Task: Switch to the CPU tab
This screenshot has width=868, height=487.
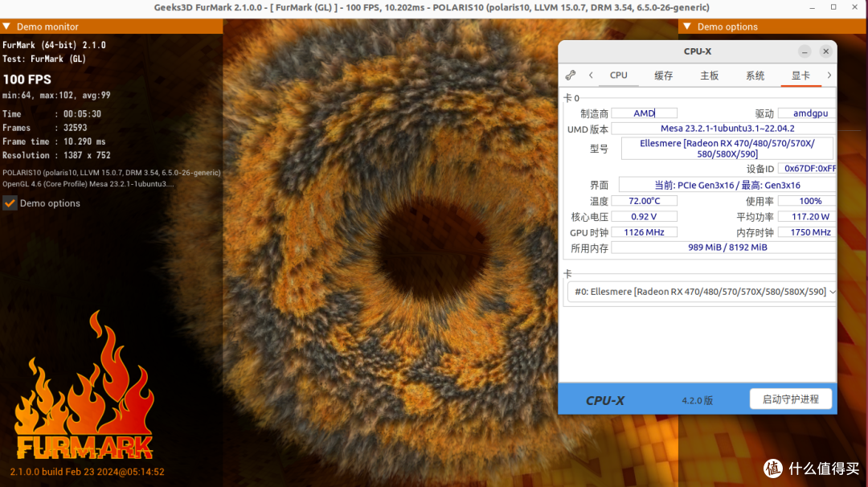Action: [618, 76]
